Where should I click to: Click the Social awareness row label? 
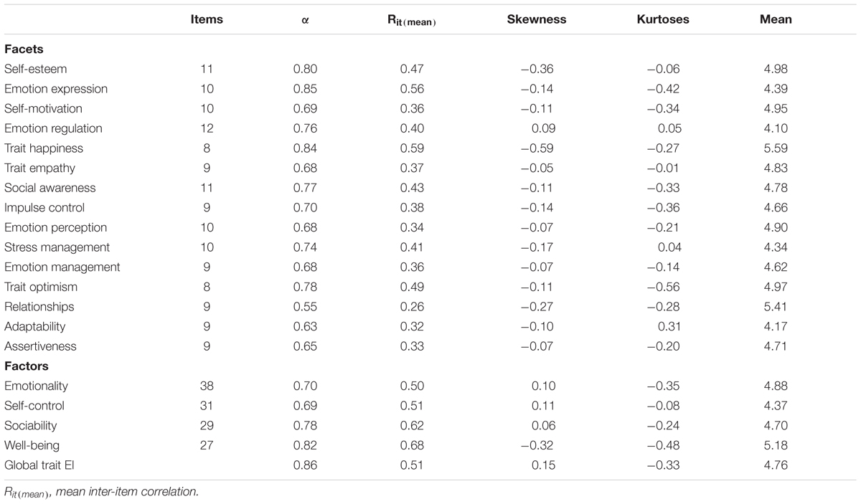pyautogui.click(x=50, y=188)
